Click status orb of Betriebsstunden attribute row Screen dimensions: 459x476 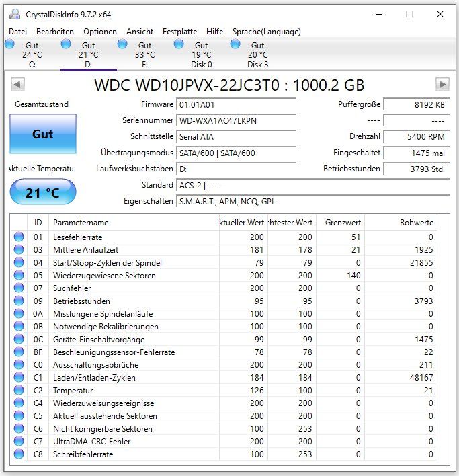tap(19, 301)
